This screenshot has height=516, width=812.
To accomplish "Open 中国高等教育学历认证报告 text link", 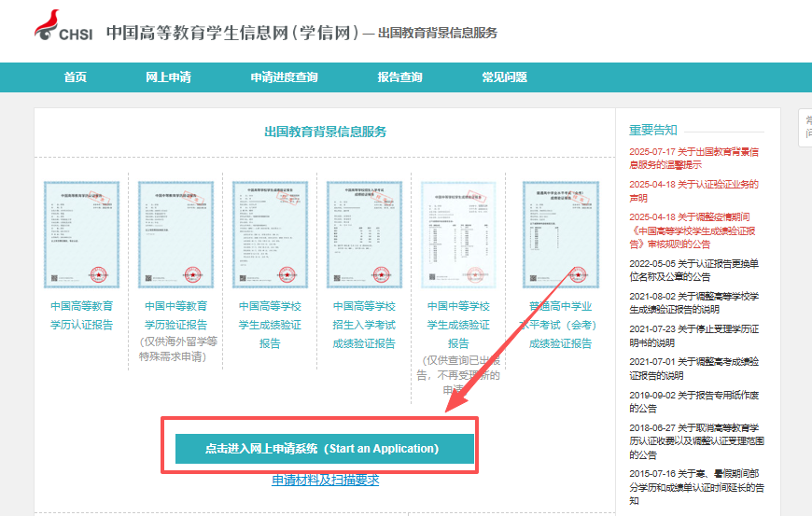I will [82, 315].
